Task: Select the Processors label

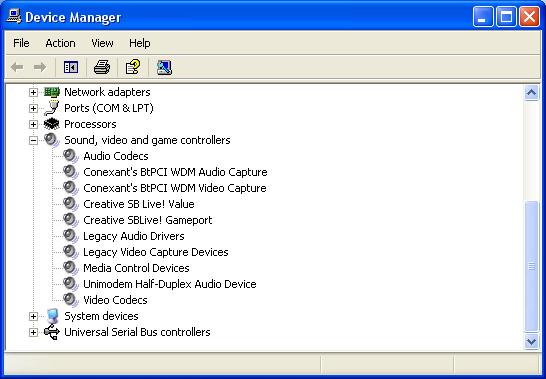Action: pyautogui.click(x=90, y=124)
